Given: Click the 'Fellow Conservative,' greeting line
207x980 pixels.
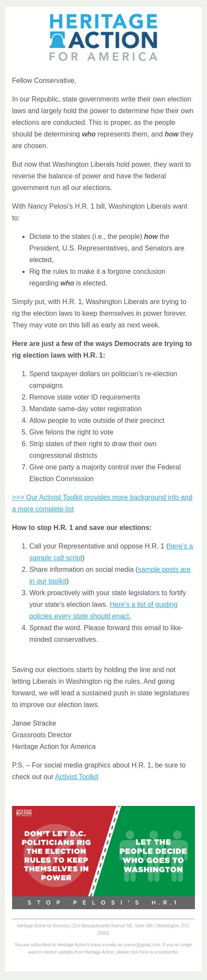Looking at the screenshot, I should [x=44, y=80].
